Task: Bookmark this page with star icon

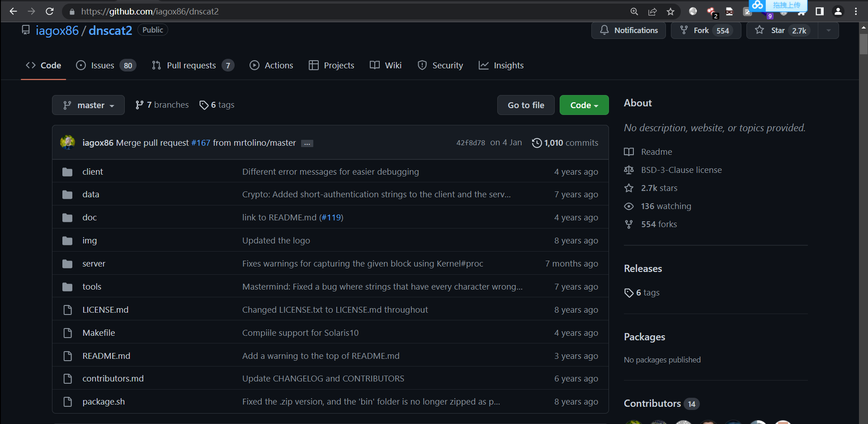Action: pos(670,12)
